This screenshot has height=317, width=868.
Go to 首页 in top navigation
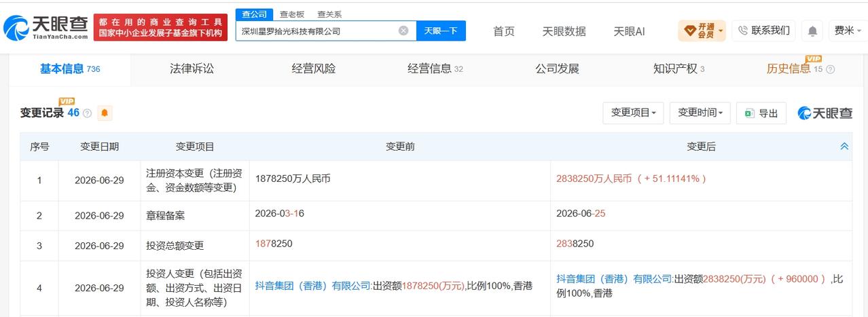[504, 31]
